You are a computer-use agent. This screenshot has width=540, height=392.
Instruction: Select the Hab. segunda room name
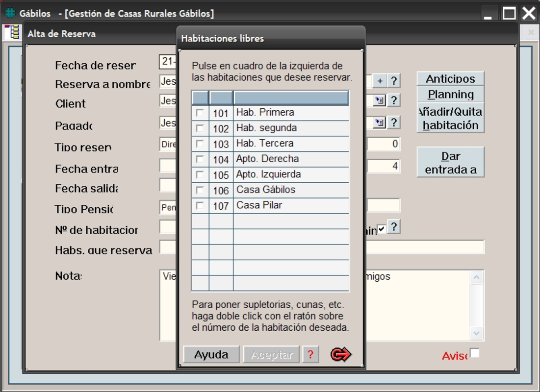point(266,128)
